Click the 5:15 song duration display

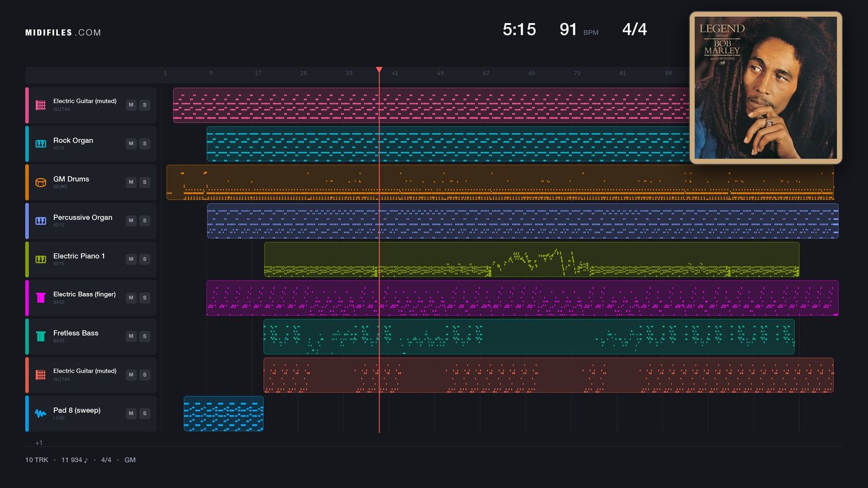[x=519, y=29]
